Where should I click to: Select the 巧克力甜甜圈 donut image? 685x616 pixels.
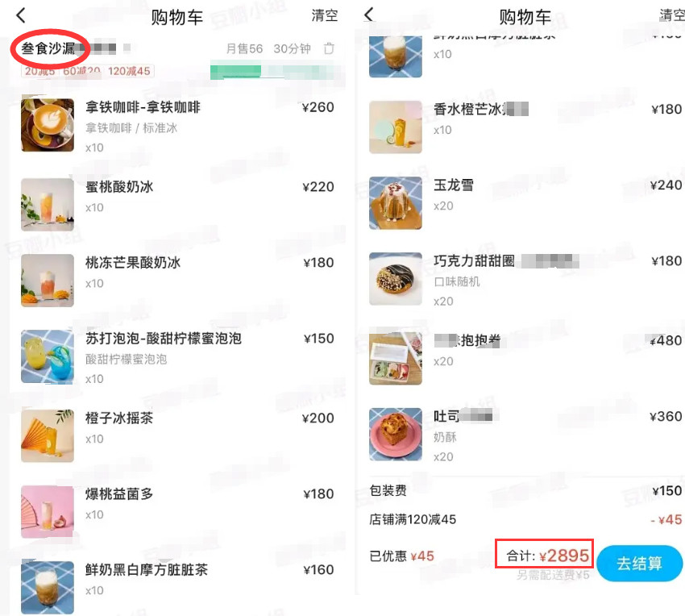(396, 279)
